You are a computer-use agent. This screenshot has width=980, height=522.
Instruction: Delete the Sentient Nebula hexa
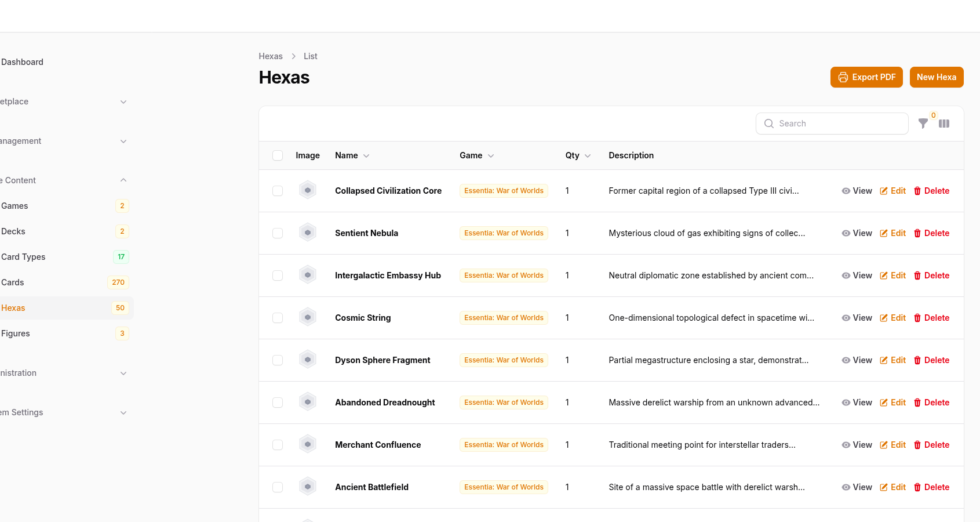pyautogui.click(x=931, y=233)
